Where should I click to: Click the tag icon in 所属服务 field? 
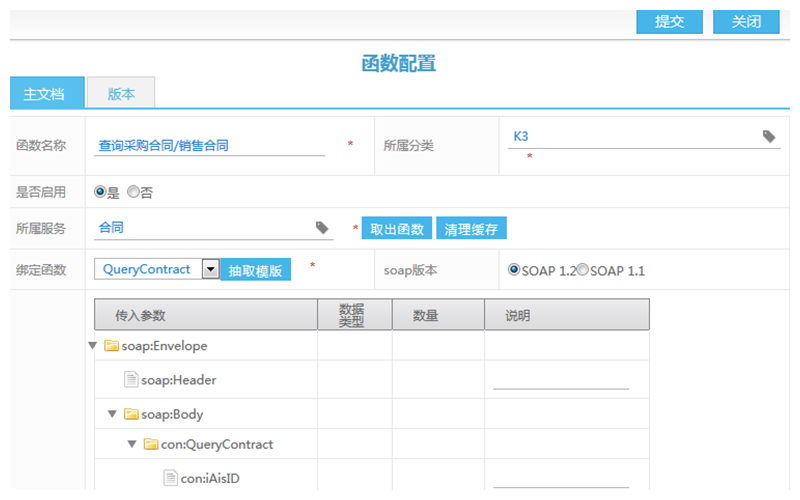322,228
